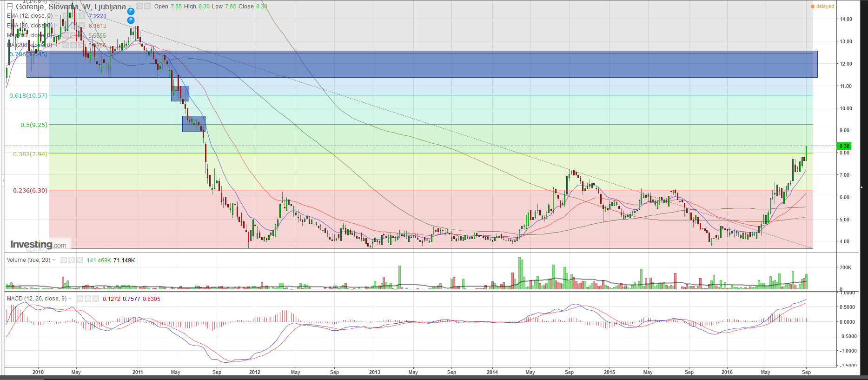Open EMA (12, close, 0) settings gear
The width and height of the screenshot is (868, 380).
point(73,16)
